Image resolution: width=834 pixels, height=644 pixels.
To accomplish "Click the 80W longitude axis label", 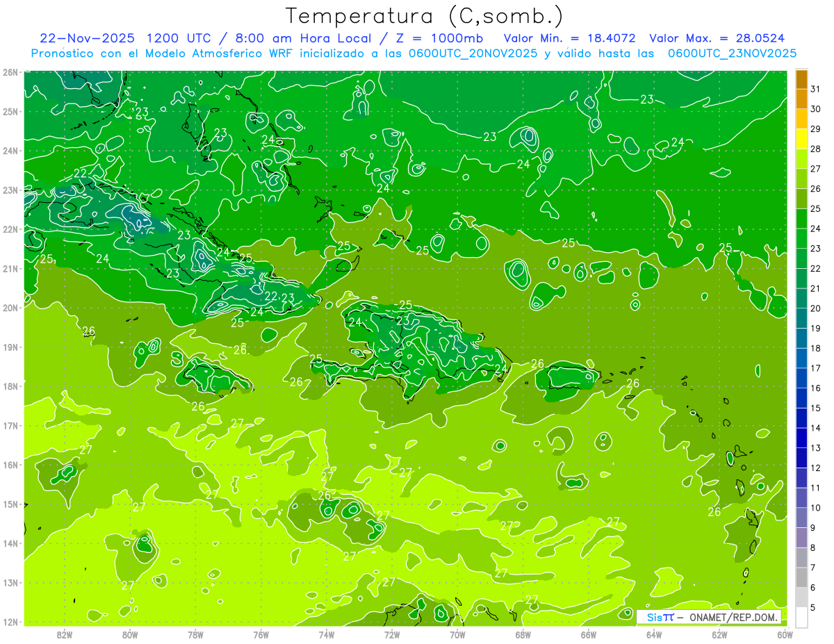I will pos(130,634).
